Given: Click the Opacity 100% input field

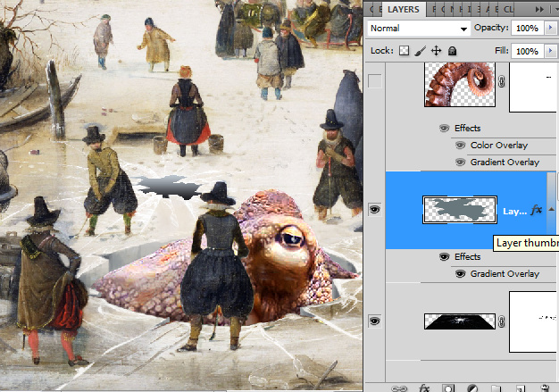Looking at the screenshot, I should (527, 29).
